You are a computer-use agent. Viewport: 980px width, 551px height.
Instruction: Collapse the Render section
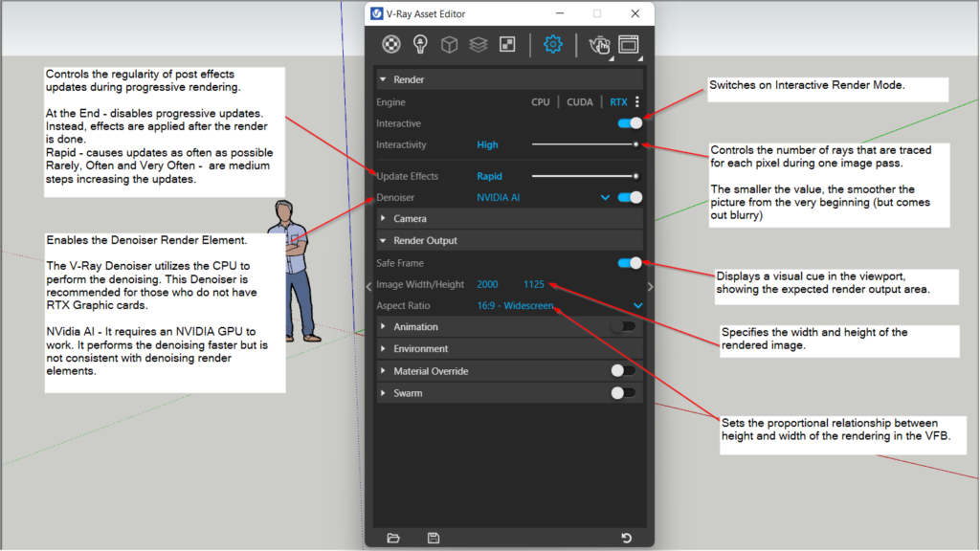[383, 79]
